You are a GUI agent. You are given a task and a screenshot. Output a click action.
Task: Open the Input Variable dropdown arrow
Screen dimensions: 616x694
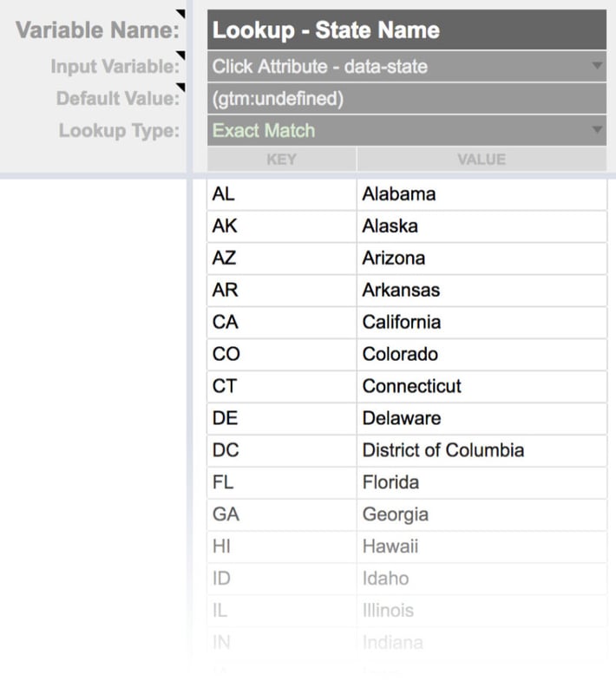point(597,66)
